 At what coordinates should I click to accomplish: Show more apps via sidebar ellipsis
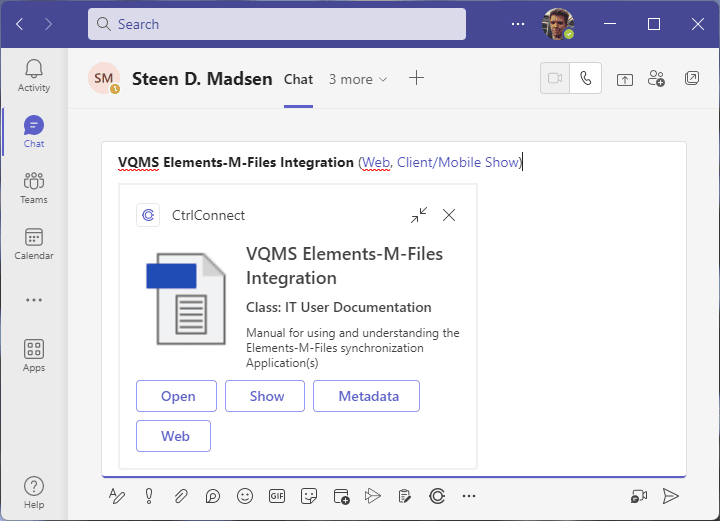34,300
